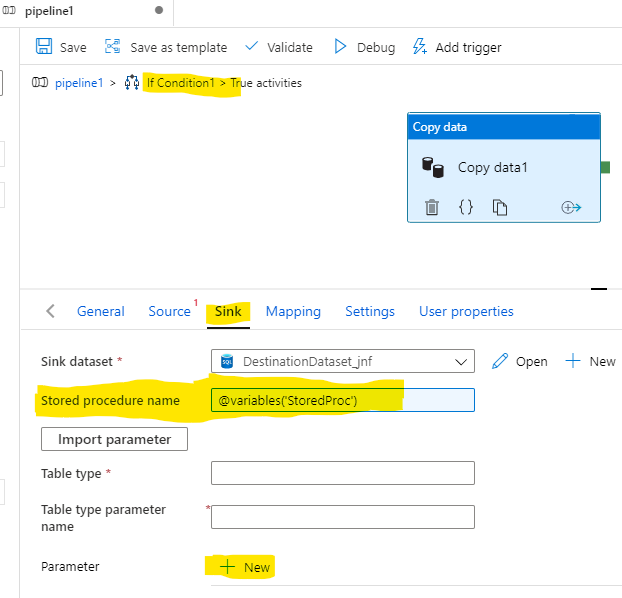Delete Copy data1 using trash icon
The height and width of the screenshot is (598, 622).
pos(432,207)
